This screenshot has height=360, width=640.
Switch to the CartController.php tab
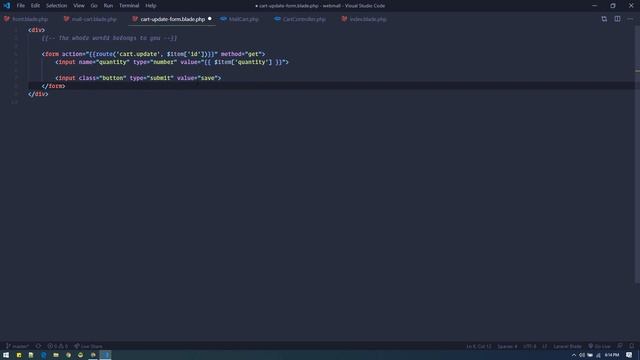click(300, 19)
